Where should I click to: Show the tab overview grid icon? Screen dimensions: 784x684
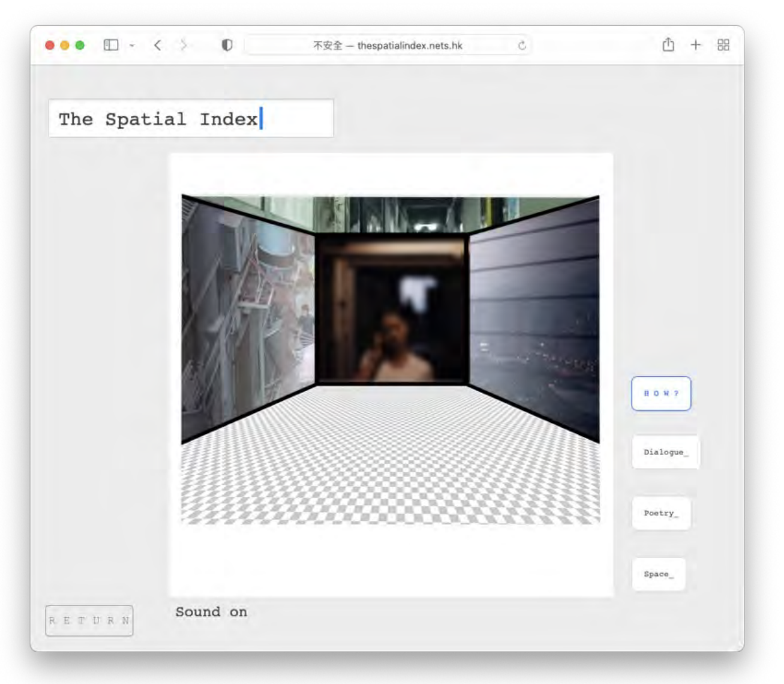point(723,45)
